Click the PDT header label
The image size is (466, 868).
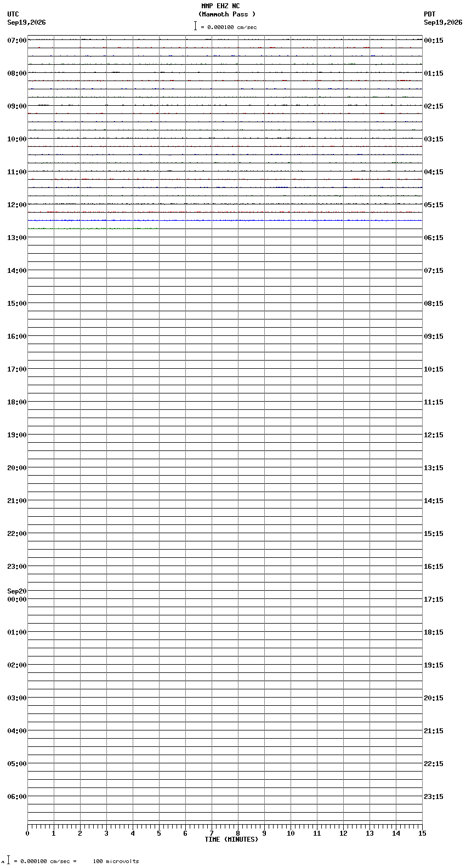click(430, 14)
